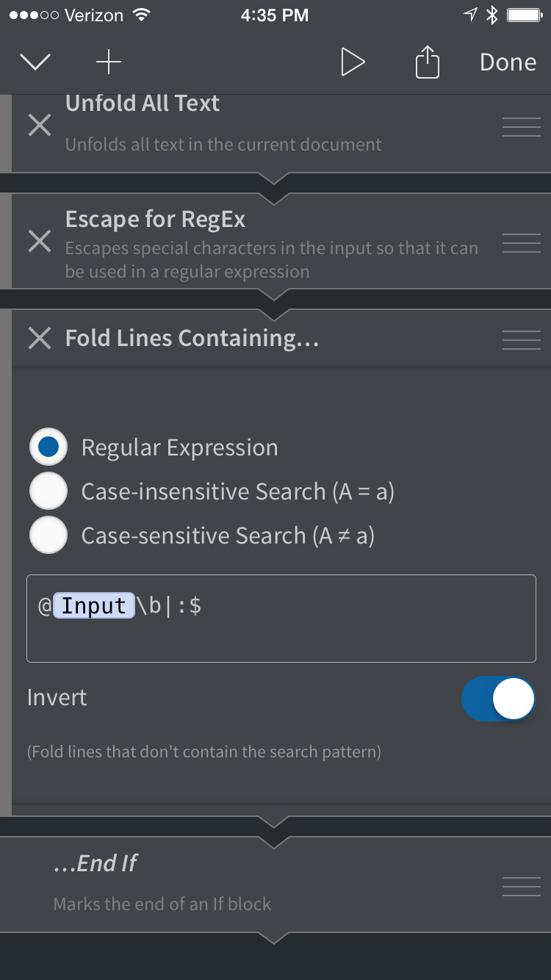Image resolution: width=551 pixels, height=980 pixels.
Task: Choose Case-insensitive Search option
Action: coord(48,491)
